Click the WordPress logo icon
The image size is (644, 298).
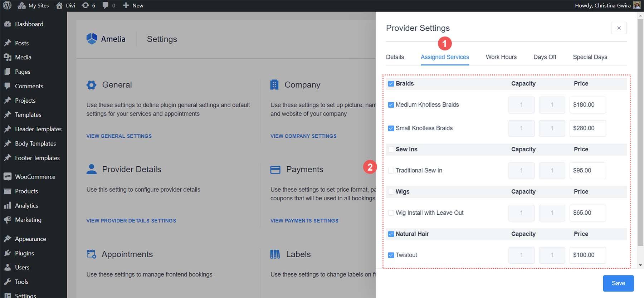point(7,5)
